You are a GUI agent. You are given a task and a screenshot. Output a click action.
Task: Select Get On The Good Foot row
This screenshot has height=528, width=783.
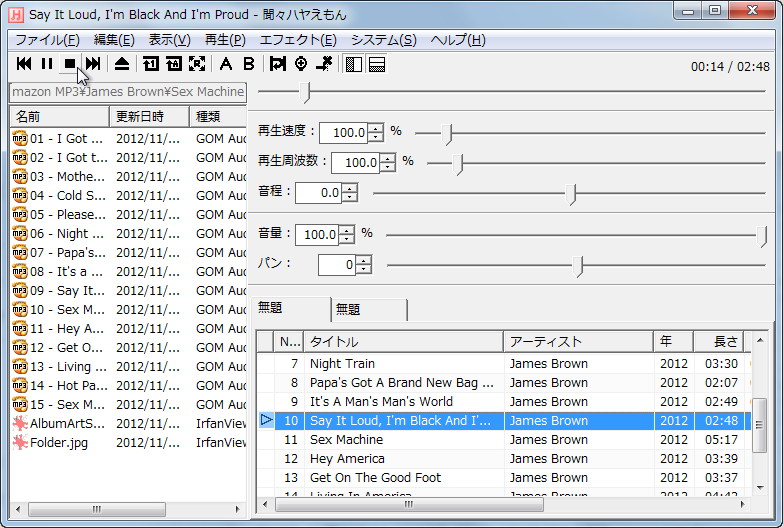pyautogui.click(x=503, y=478)
